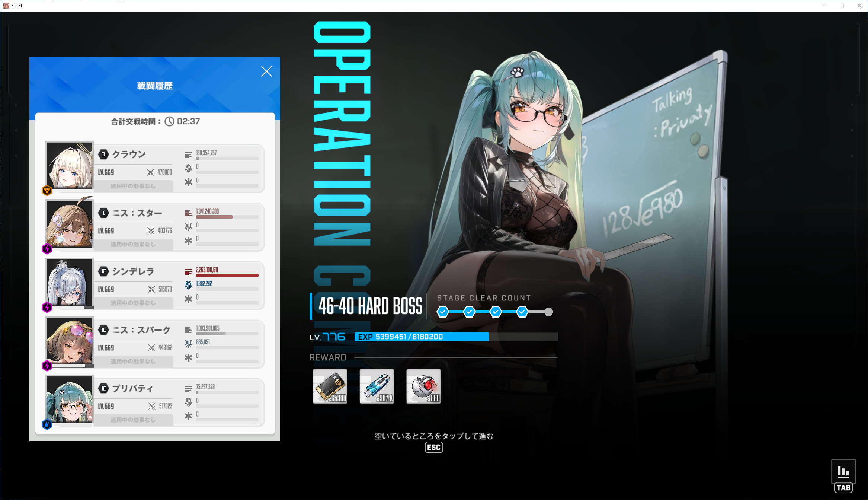Click fourth stage clear count checkmark
868x500 pixels.
[x=522, y=312]
